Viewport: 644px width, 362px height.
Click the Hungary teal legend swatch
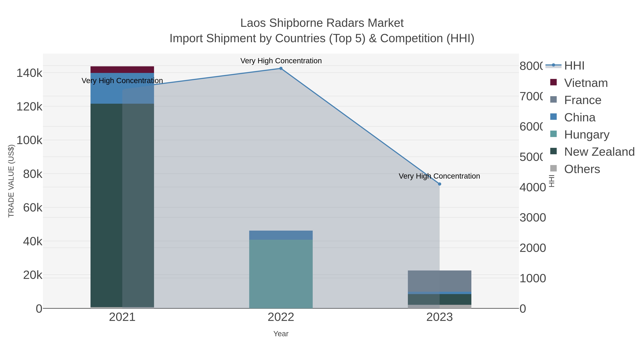[553, 134]
